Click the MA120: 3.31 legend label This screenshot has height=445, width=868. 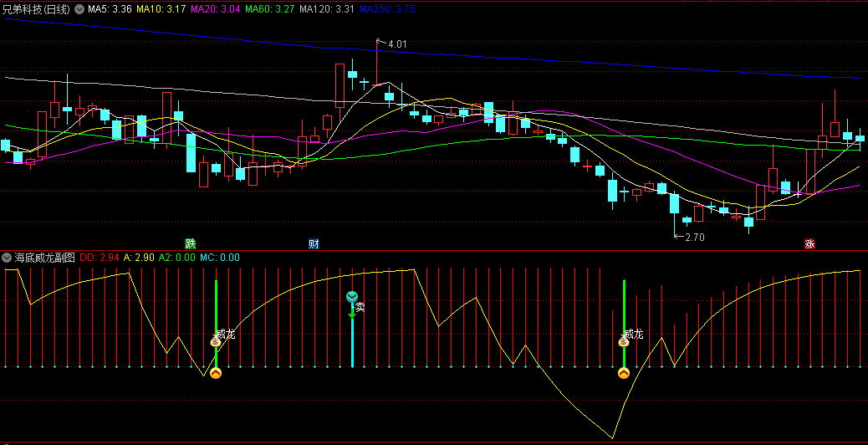pyautogui.click(x=327, y=9)
